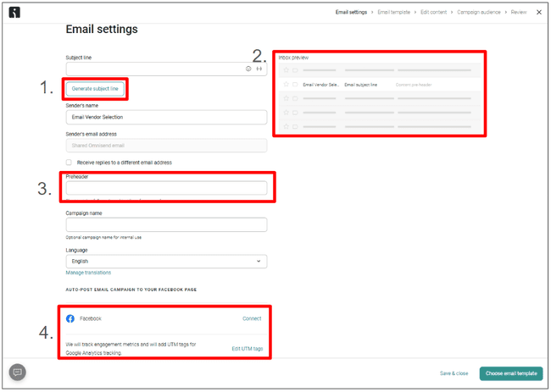Click Edit UTM tags link

tap(248, 349)
